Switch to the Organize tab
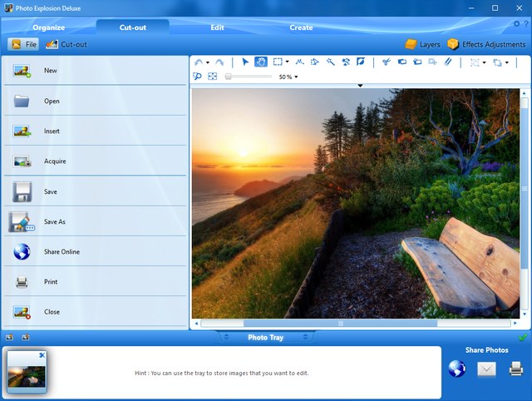 pos(48,27)
